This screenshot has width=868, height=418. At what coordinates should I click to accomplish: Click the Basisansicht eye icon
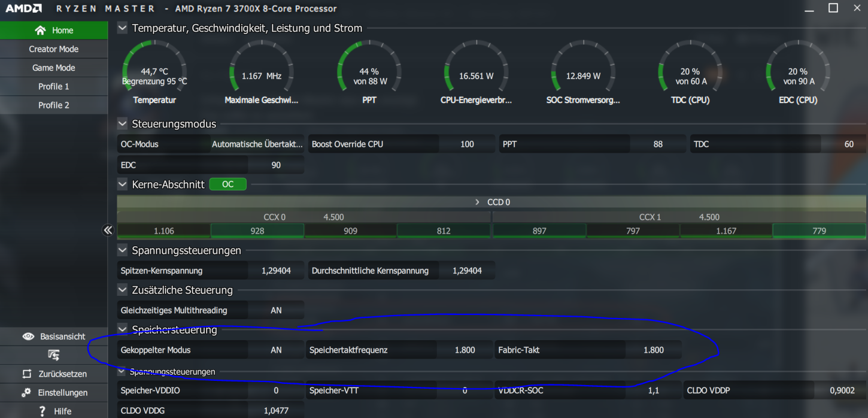pos(28,337)
